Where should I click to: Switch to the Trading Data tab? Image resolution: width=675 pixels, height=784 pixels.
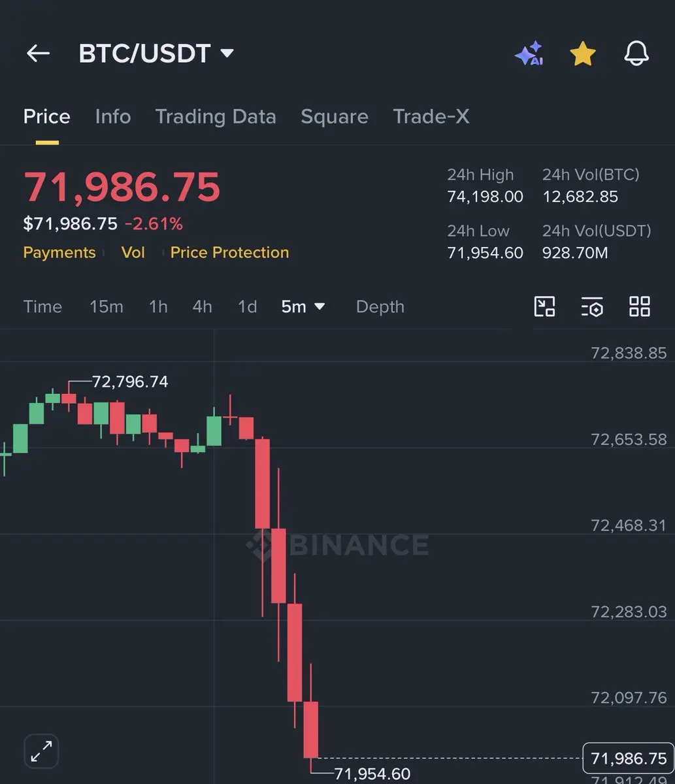[x=216, y=117]
